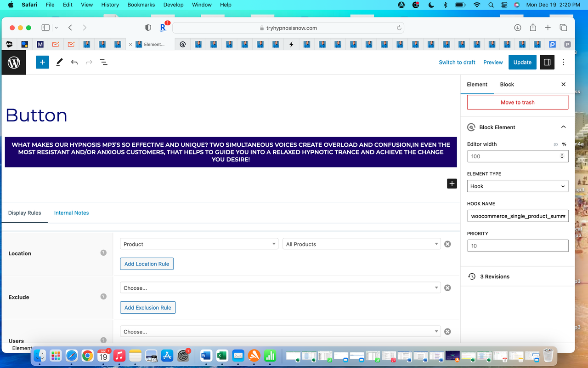Click the WordPress logo to exit editor

pyautogui.click(x=13, y=62)
